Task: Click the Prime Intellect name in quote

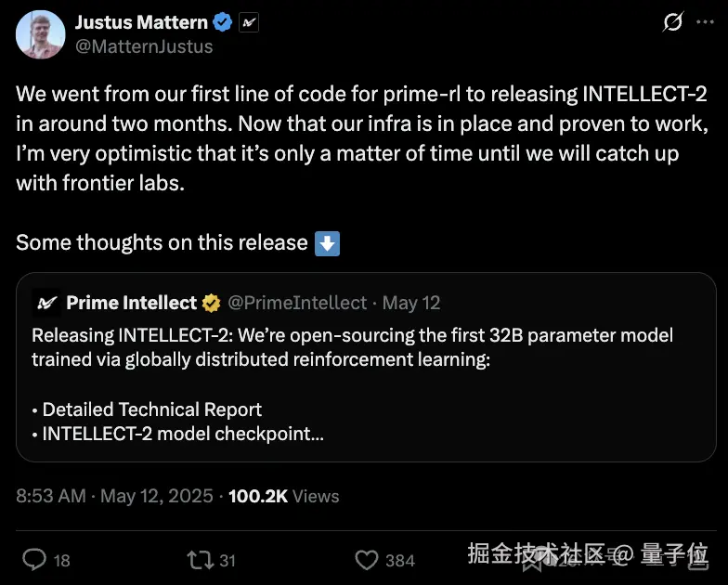Action: point(131,303)
